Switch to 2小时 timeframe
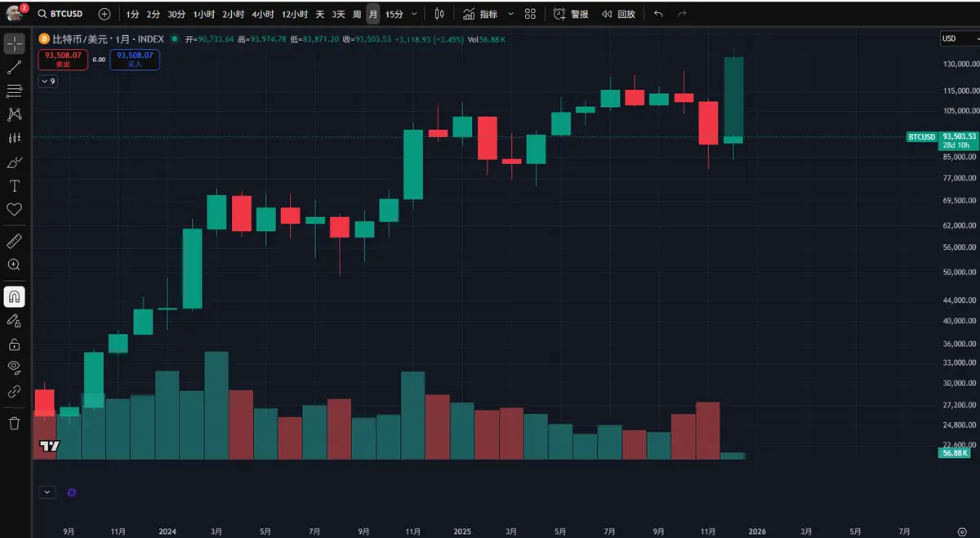 (234, 14)
